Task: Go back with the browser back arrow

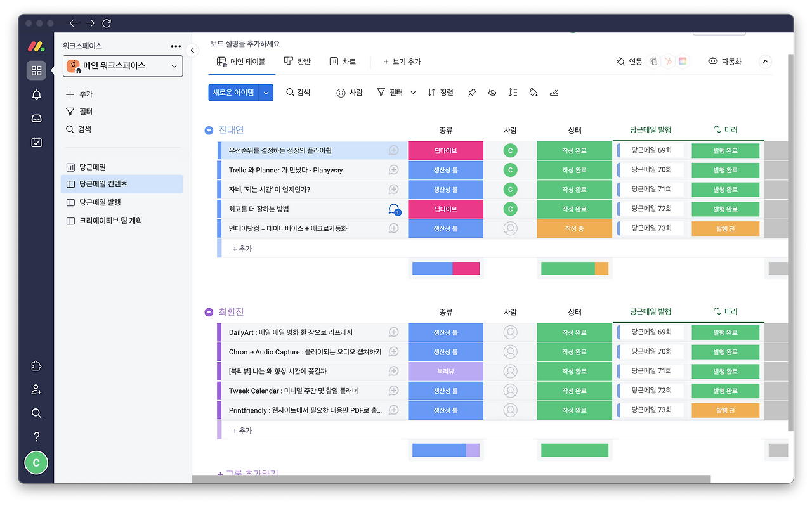Action: point(74,23)
